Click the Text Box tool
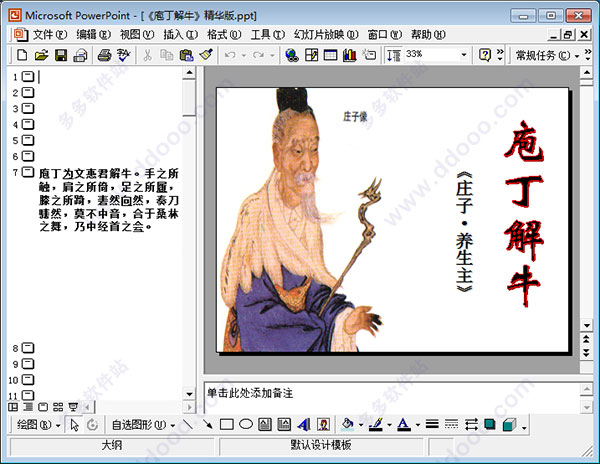The height and width of the screenshot is (464, 600). click(265, 424)
